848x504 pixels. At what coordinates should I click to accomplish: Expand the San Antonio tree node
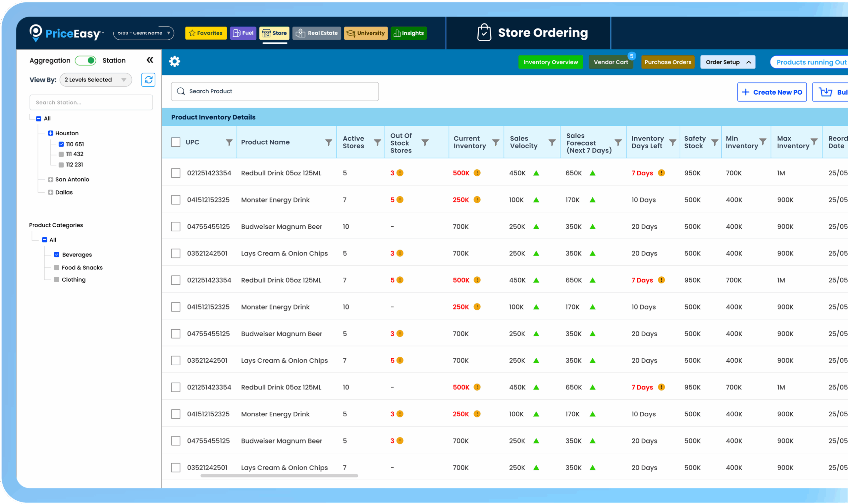[x=51, y=180]
